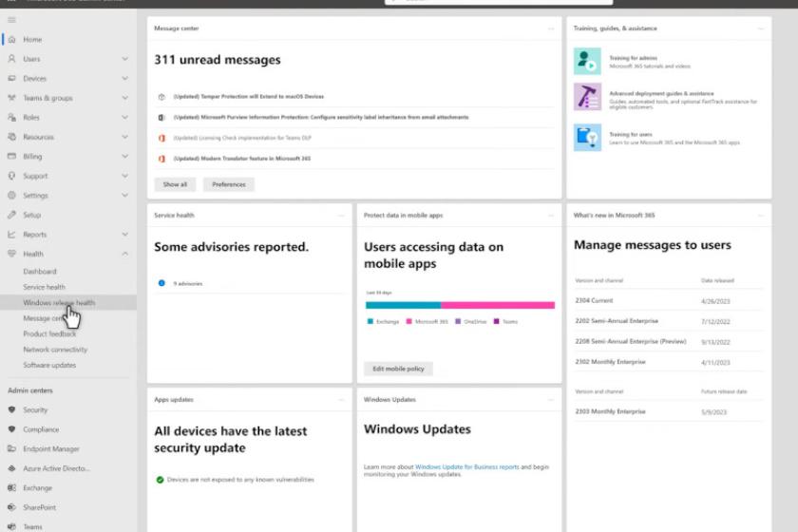Open Message center card options ellipsis
The height and width of the screenshot is (532, 798).
(x=551, y=28)
